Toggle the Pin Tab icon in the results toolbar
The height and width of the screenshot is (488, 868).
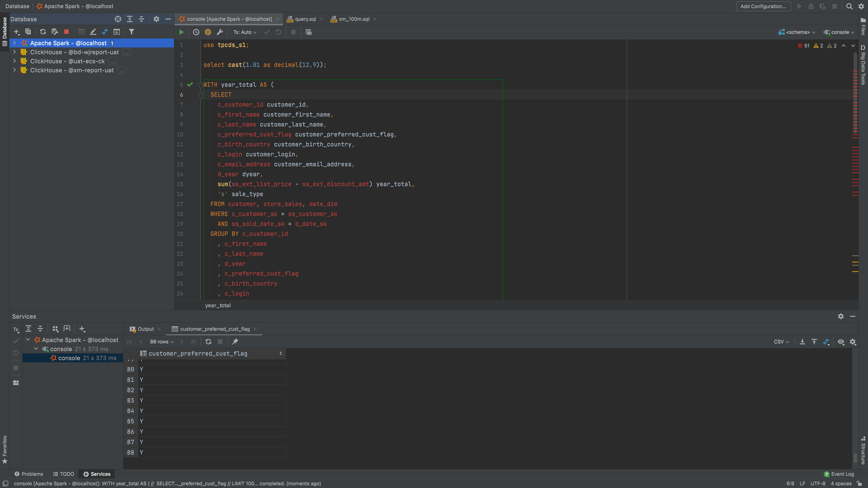pos(235,342)
